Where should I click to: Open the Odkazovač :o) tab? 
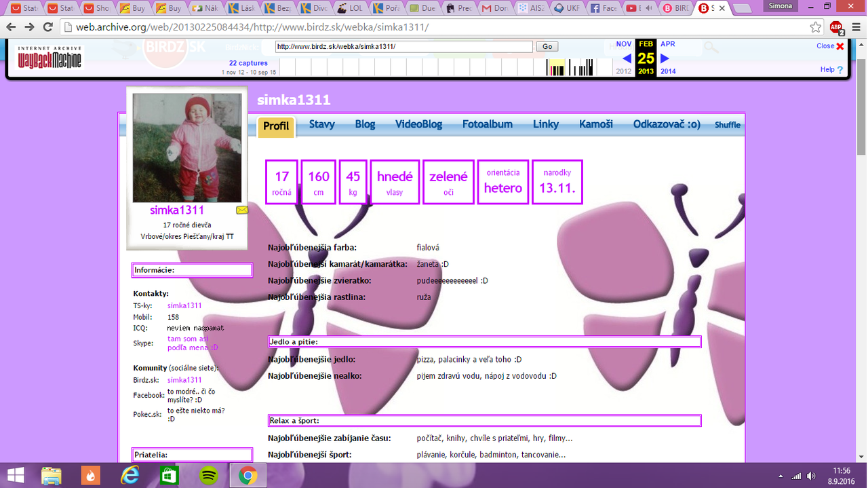click(667, 124)
